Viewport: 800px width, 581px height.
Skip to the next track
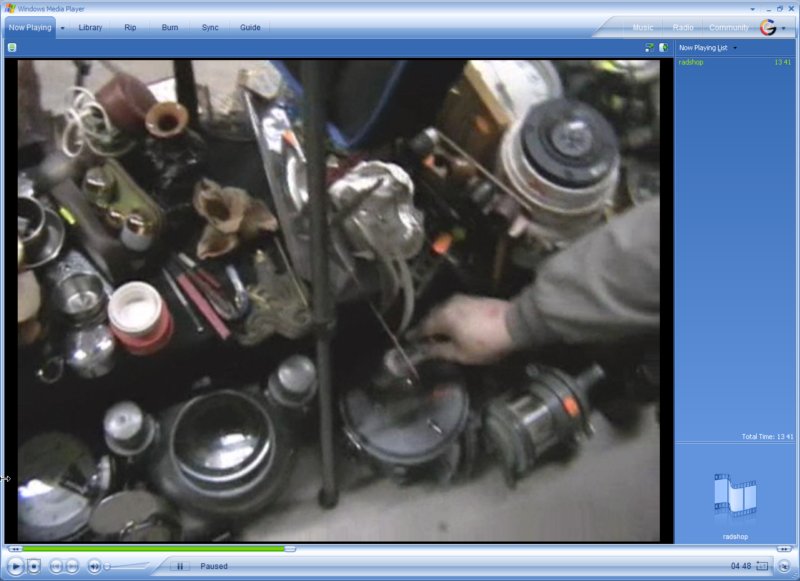72,566
